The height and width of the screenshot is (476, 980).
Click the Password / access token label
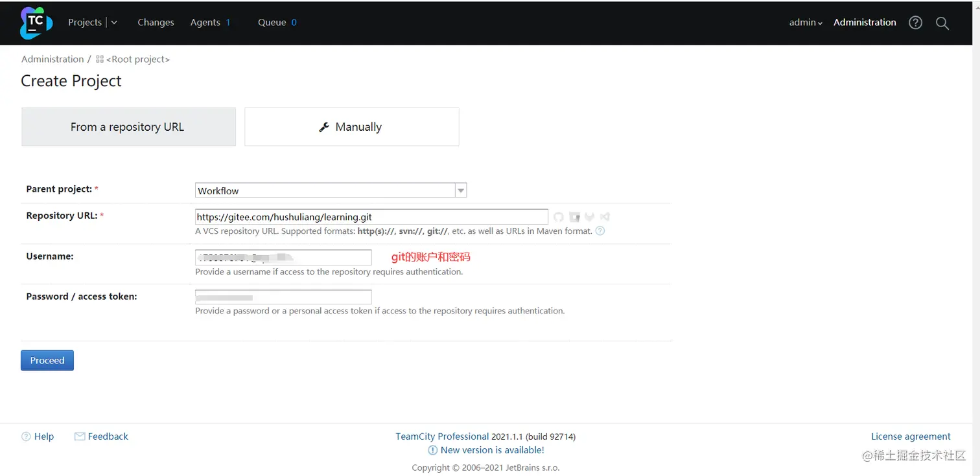point(82,297)
